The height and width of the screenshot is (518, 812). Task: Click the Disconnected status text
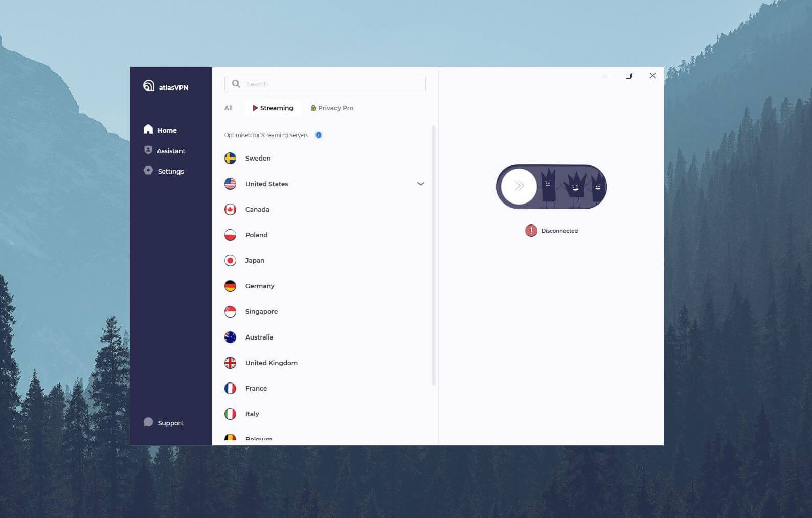(559, 231)
